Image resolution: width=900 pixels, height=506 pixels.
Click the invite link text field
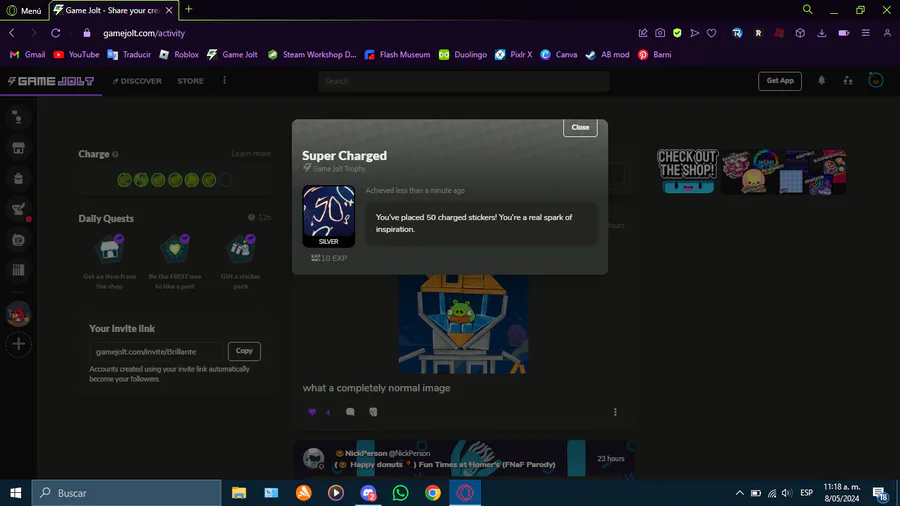click(156, 351)
